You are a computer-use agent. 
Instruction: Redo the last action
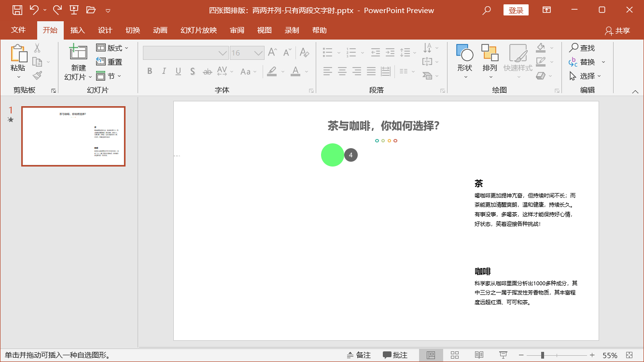click(x=57, y=10)
